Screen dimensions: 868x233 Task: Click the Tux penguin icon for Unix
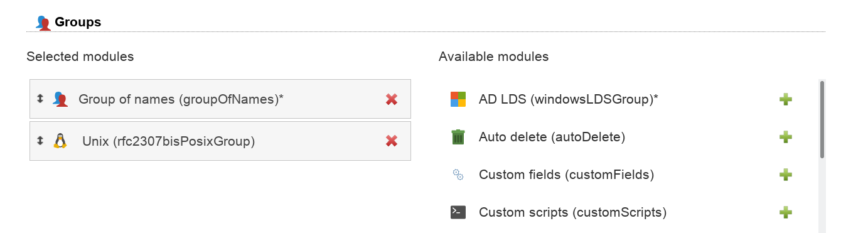click(60, 141)
